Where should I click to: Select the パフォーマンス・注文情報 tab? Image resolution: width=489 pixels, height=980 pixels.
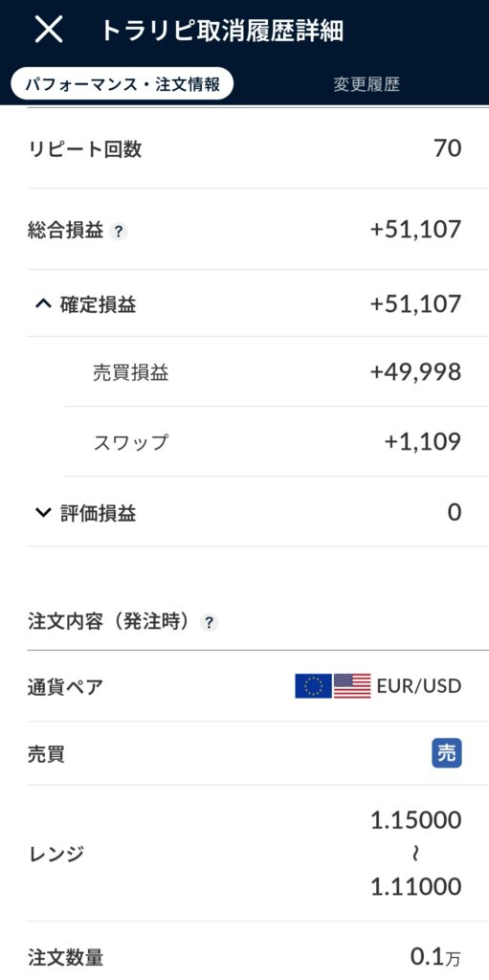tap(122, 84)
